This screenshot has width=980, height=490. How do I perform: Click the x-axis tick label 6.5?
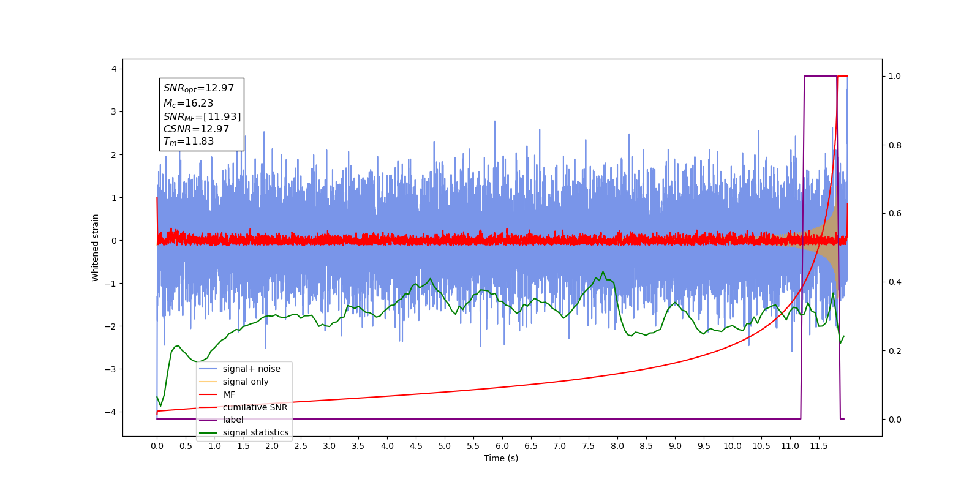pos(531,446)
